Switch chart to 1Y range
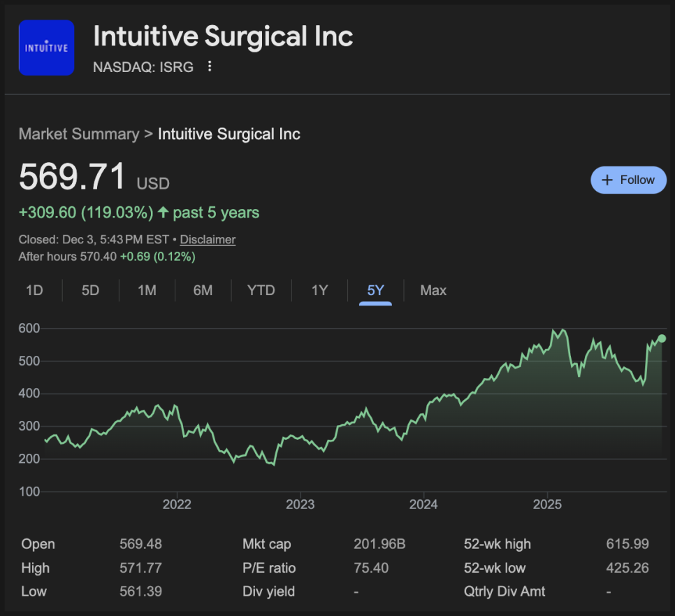This screenshot has height=616, width=675. pos(319,290)
